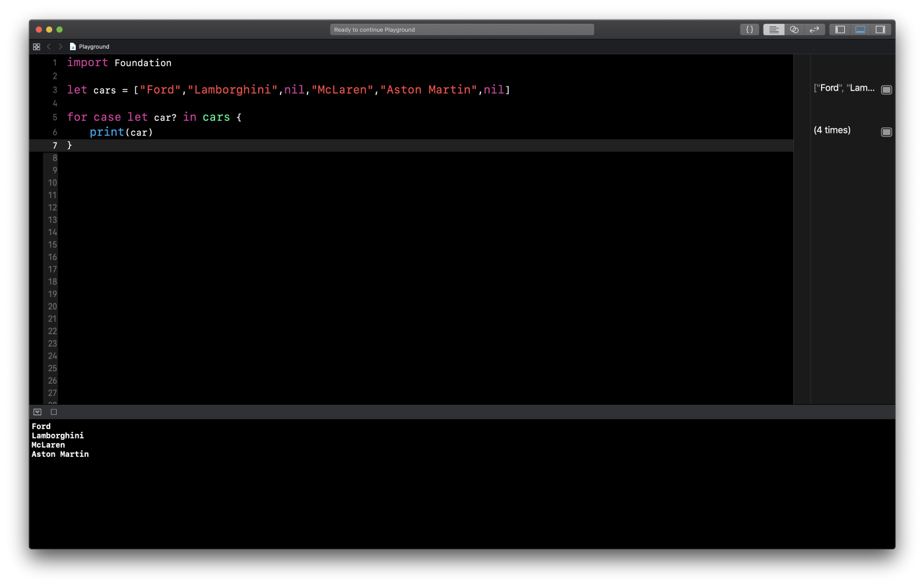Show the Assistant editor
The height and width of the screenshot is (587, 924).
pos(794,30)
